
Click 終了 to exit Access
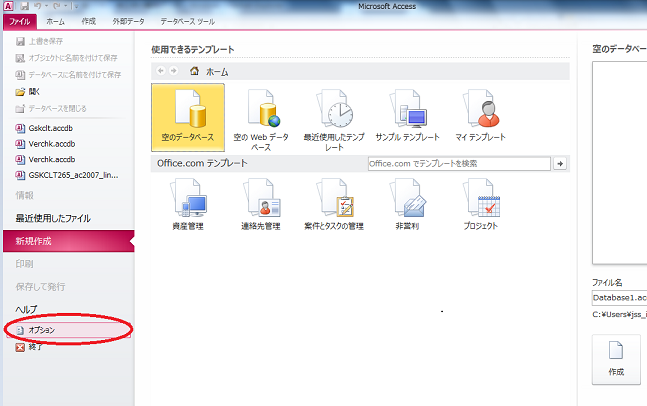[29, 347]
